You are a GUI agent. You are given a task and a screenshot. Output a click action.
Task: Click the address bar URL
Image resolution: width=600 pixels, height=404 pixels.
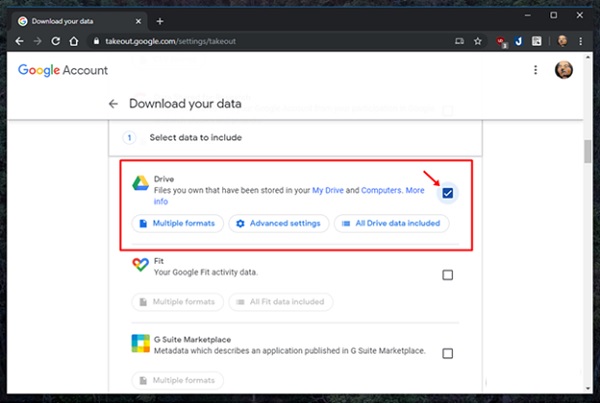coord(171,41)
